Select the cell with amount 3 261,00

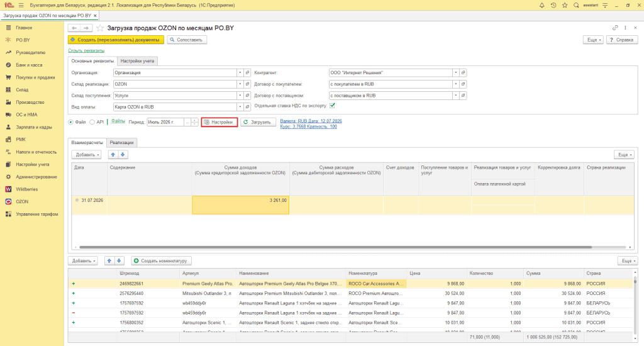(x=241, y=204)
